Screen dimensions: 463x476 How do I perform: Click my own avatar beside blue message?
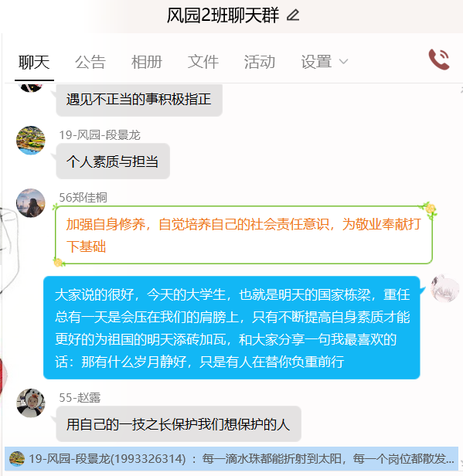(x=444, y=288)
